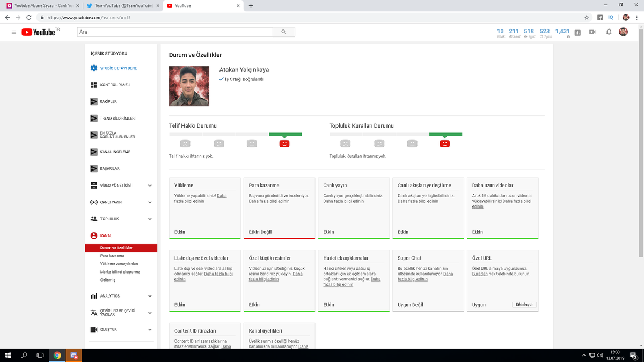Open Chrome from the taskbar
644x362 pixels.
(x=57, y=355)
